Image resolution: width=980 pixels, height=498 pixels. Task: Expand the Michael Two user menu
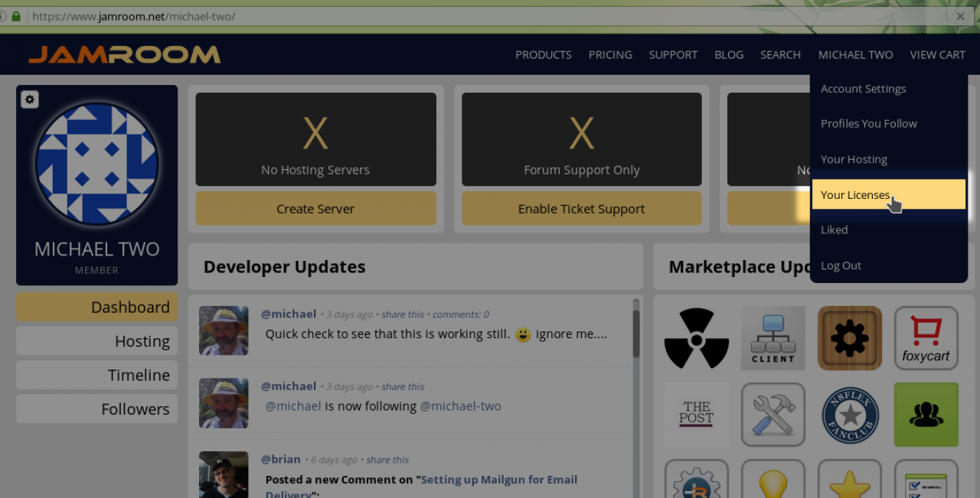[855, 54]
